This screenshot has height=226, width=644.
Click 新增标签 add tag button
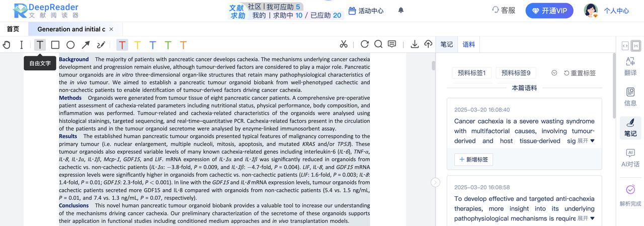[x=473, y=160]
